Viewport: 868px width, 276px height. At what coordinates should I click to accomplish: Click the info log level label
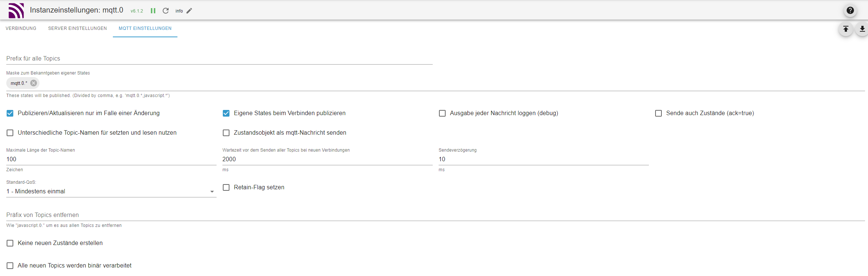(179, 11)
